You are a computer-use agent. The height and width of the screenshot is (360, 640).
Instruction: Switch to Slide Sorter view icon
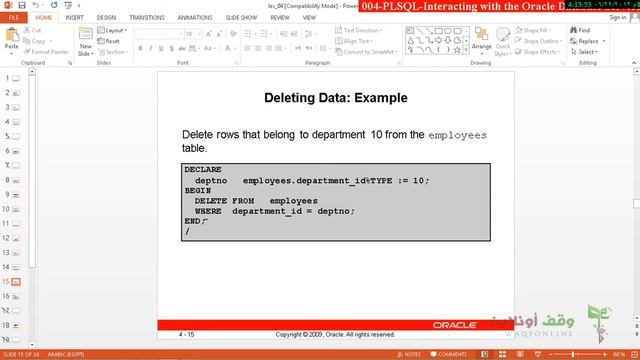(x=502, y=354)
